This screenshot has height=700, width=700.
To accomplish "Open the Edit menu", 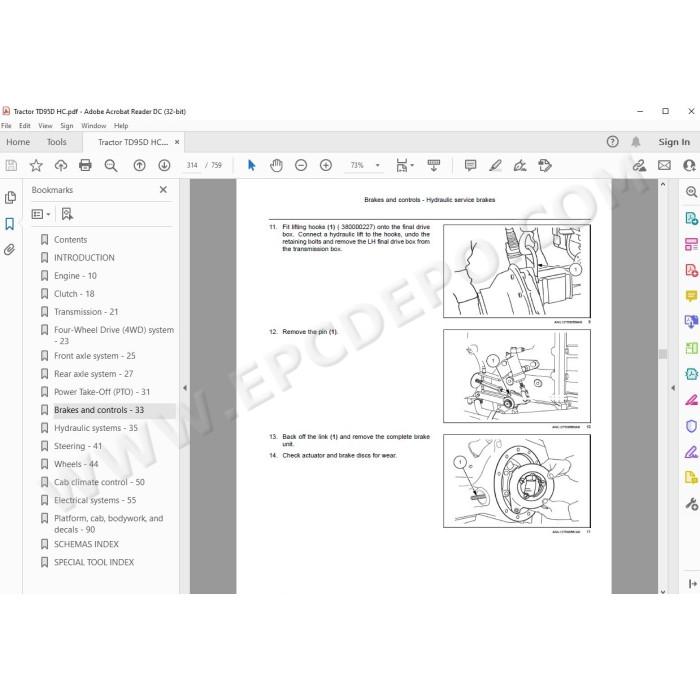I will tap(25, 126).
